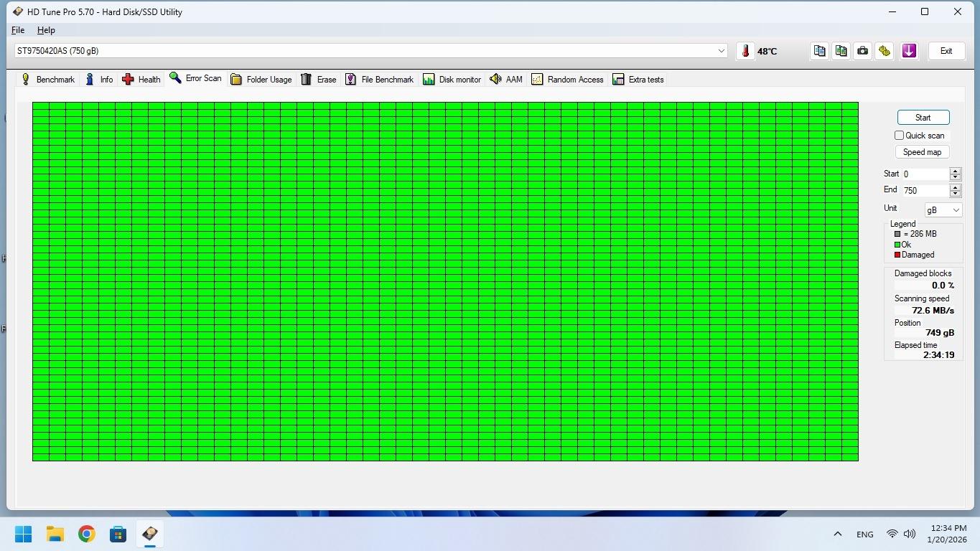
Task: Click the Start position input field
Action: point(925,174)
